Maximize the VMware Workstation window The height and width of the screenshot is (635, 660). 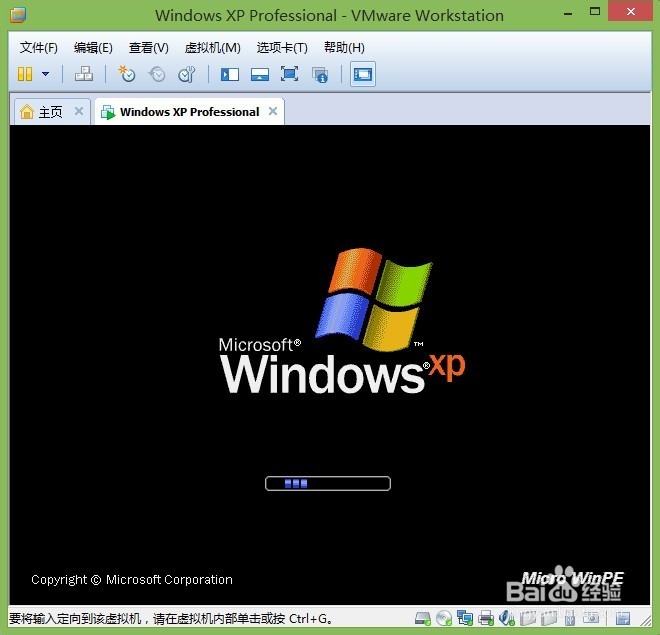595,12
